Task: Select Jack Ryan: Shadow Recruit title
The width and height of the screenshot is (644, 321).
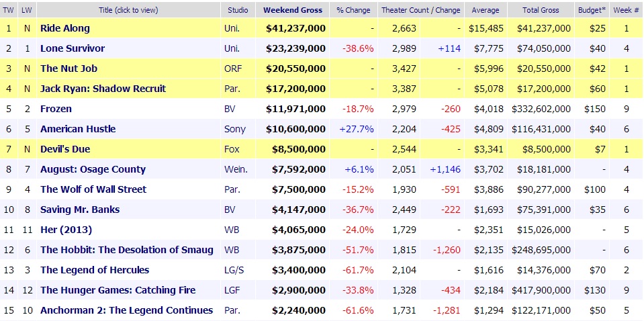Action: [103, 89]
